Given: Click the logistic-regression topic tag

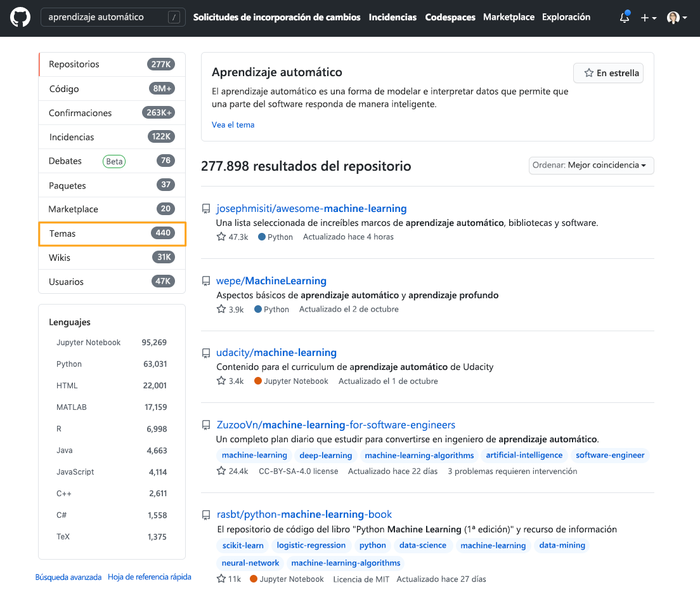Looking at the screenshot, I should click(311, 546).
